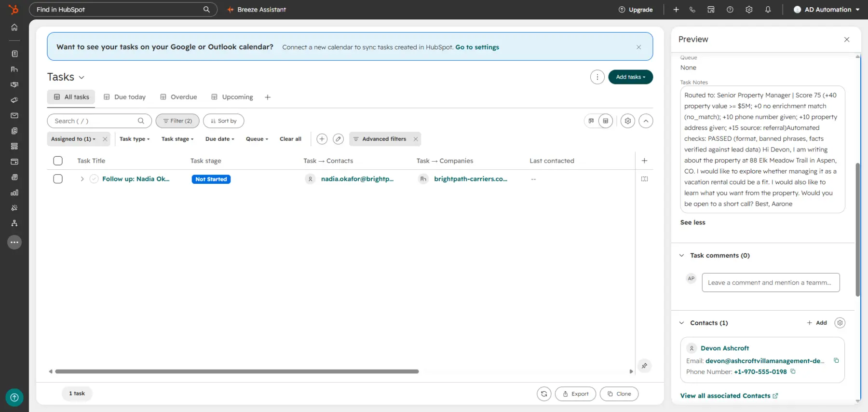
Task: Click the three-dot more sidebar button
Action: click(14, 242)
